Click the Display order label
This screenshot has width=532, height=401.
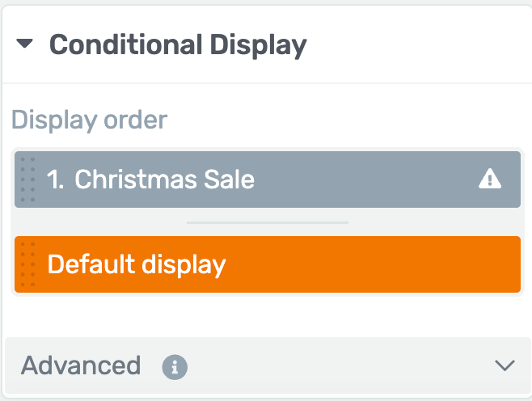click(x=89, y=120)
